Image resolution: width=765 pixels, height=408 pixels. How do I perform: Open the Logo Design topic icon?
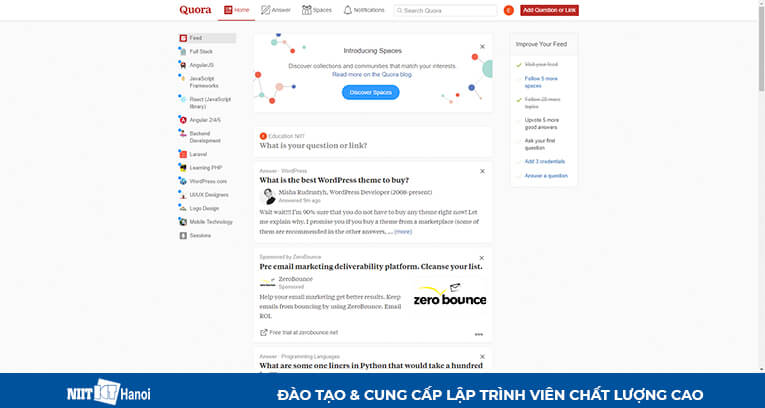click(x=183, y=208)
